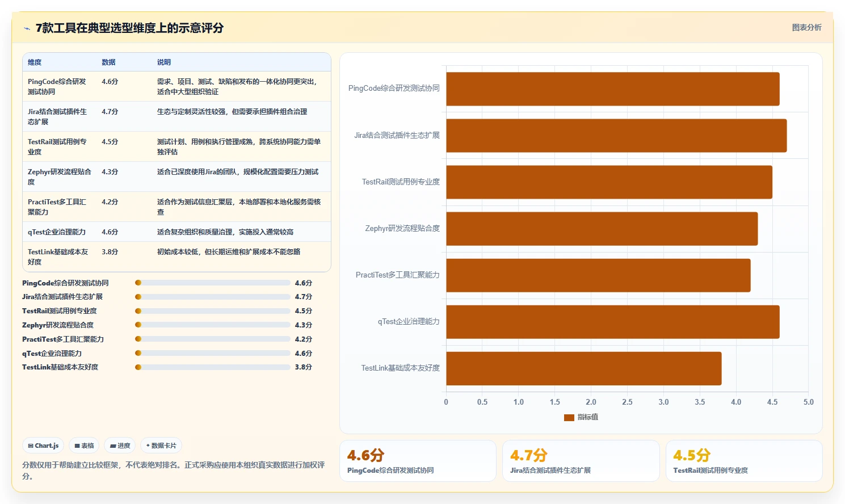Click description 初始成本较低 in table
This screenshot has height=504, width=845.
click(229, 251)
